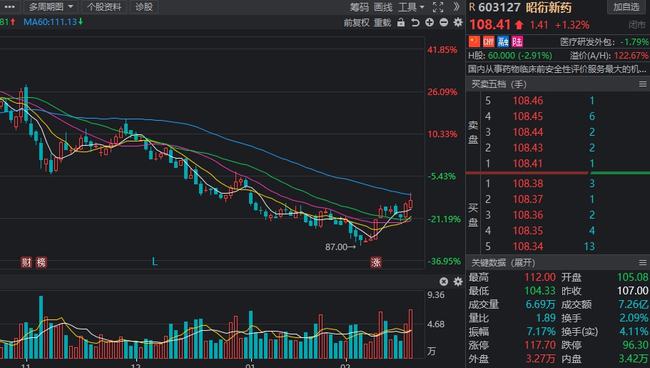Select the MA60:111.13 indicator label
Image resolution: width=650 pixels, height=368 pixels.
coord(53,22)
